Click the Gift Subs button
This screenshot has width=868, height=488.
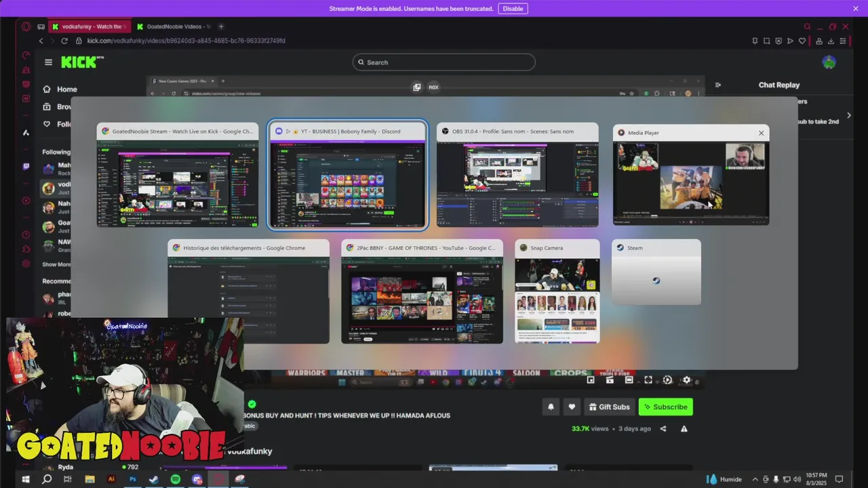(x=609, y=407)
